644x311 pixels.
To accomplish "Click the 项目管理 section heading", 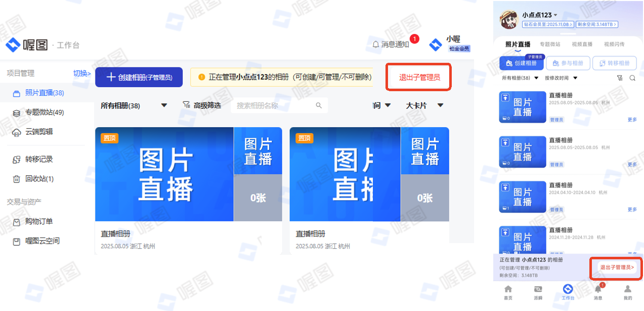I will (21, 73).
